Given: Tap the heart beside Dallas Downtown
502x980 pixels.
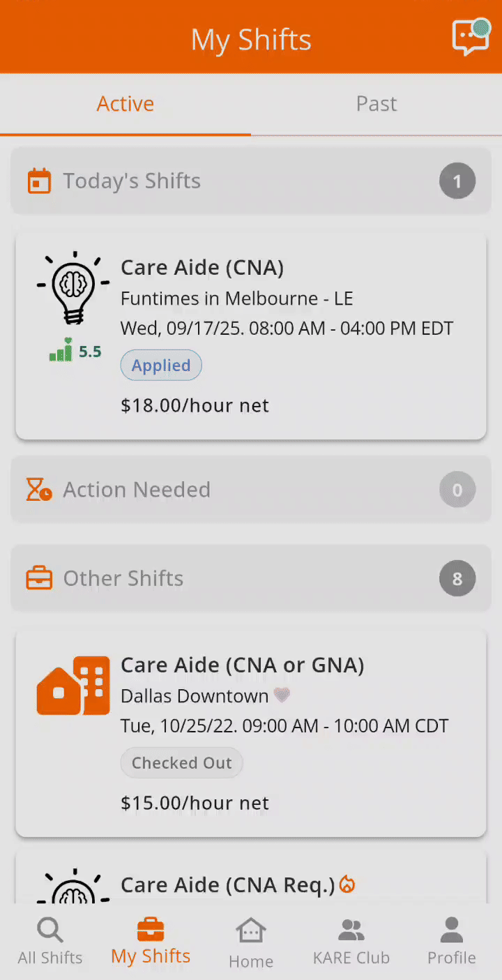Looking at the screenshot, I should point(282,695).
